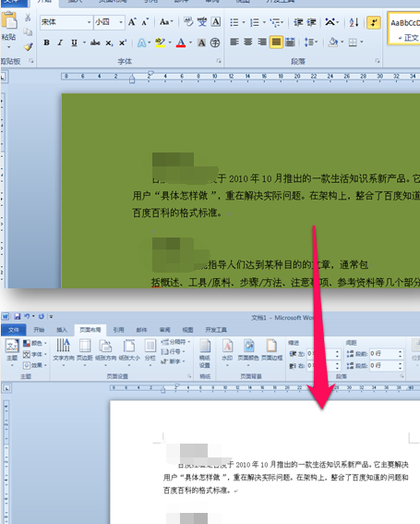Click the Shrink Font icon
Screen dimensions: 420x524
point(145,22)
